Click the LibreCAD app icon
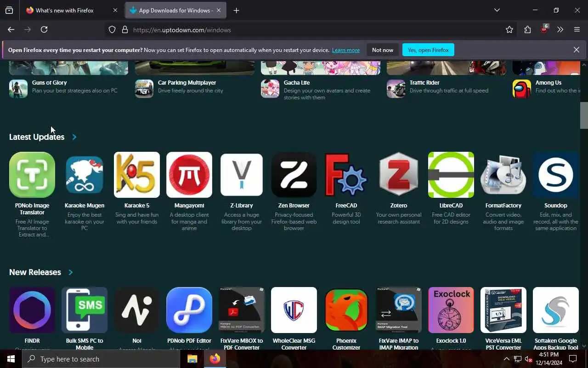This screenshot has width=588, height=368. pos(451,175)
